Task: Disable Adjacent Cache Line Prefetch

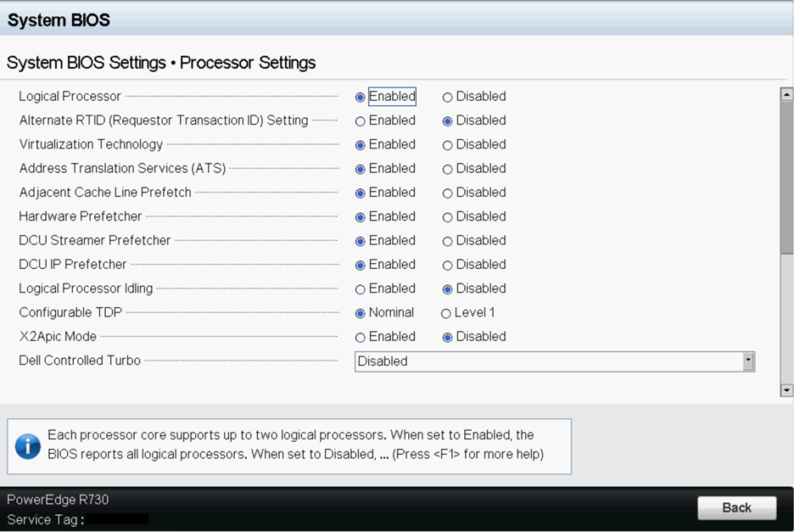Action: tap(447, 193)
